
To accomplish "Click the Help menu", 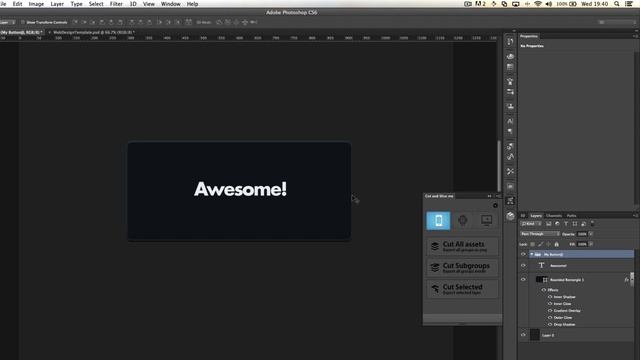I will point(192,4).
